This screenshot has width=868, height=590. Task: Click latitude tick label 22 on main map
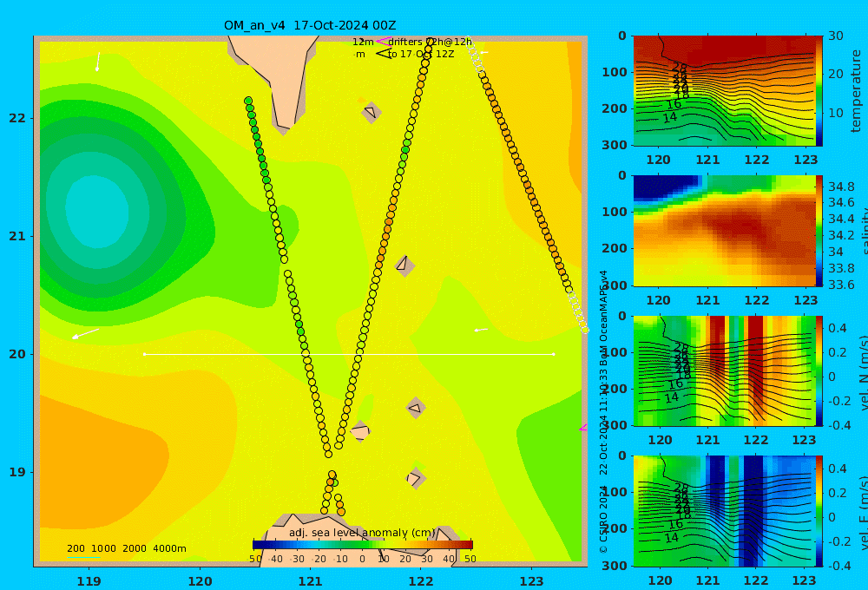(x=17, y=119)
